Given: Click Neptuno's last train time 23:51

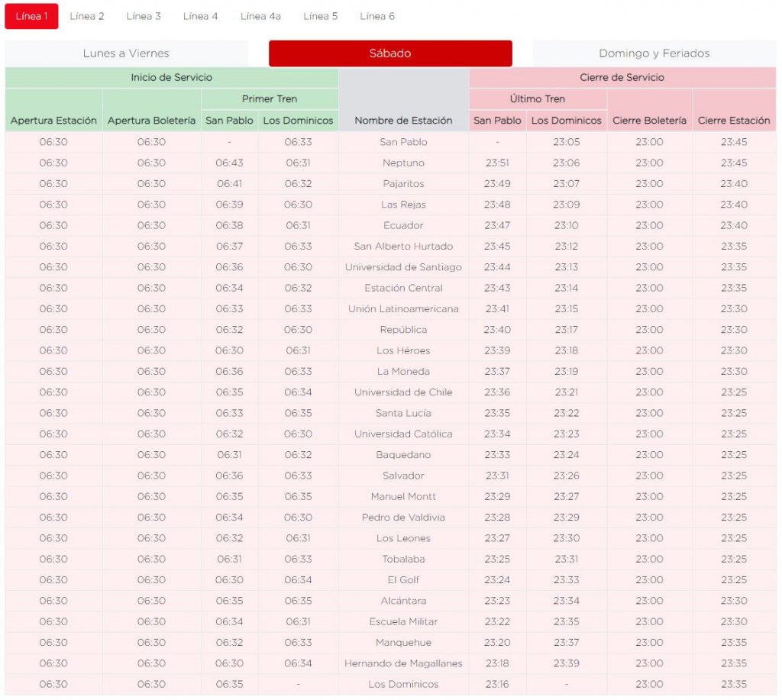Looking at the screenshot, I should [497, 163].
